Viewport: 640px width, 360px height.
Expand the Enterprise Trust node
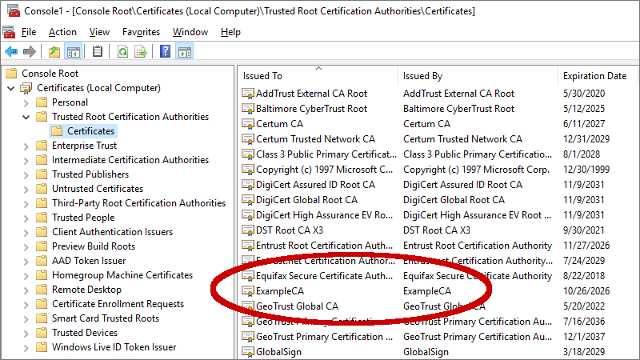tap(26, 147)
